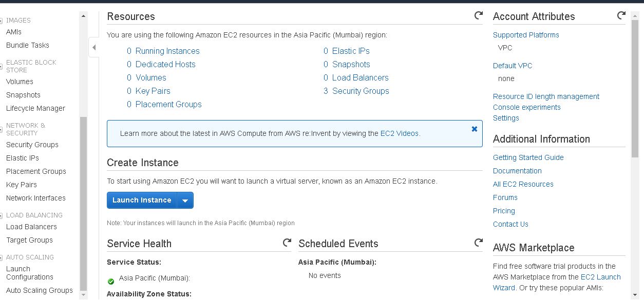The height and width of the screenshot is (300, 644).
Task: Collapse the LOAD BALANCING sidebar section
Action: tap(2, 215)
